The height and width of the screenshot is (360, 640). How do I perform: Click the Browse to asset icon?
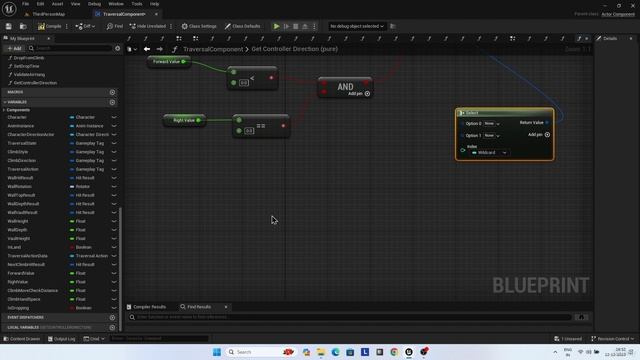tap(23, 26)
